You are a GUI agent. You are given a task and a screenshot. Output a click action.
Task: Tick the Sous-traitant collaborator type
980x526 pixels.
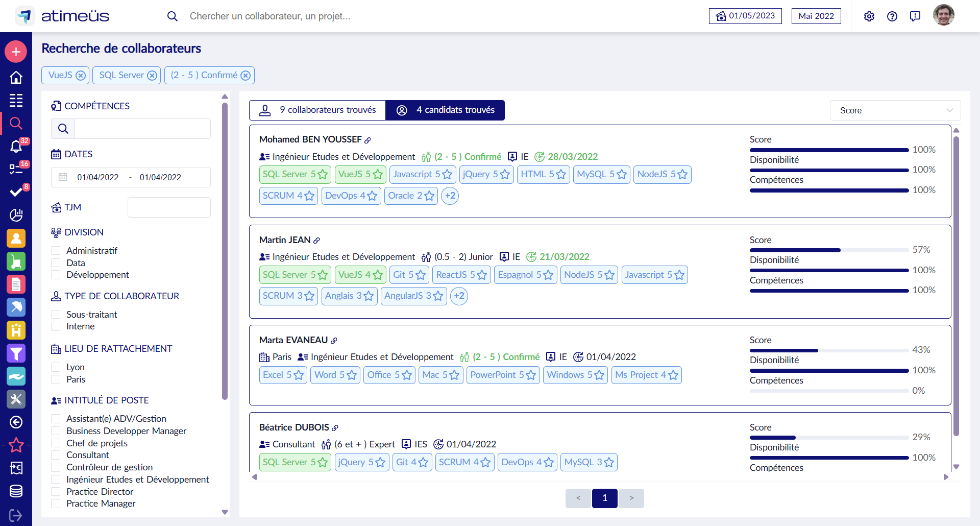56,315
